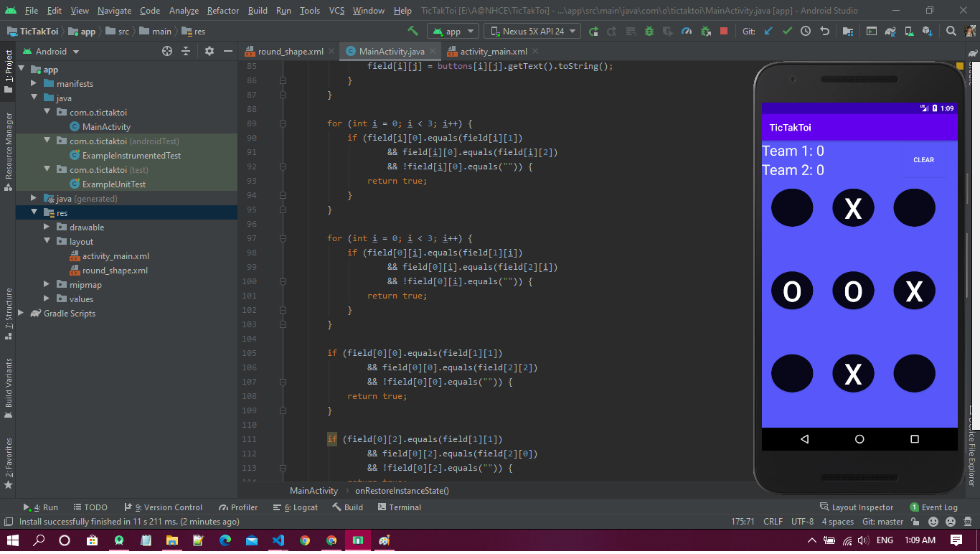Image resolution: width=980 pixels, height=554 pixels.
Task: Collapse the layout folder
Action: 47,242
